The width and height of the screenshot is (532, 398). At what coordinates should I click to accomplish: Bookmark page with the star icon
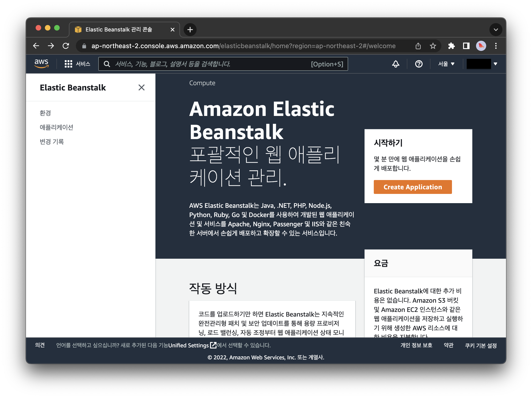pos(433,46)
